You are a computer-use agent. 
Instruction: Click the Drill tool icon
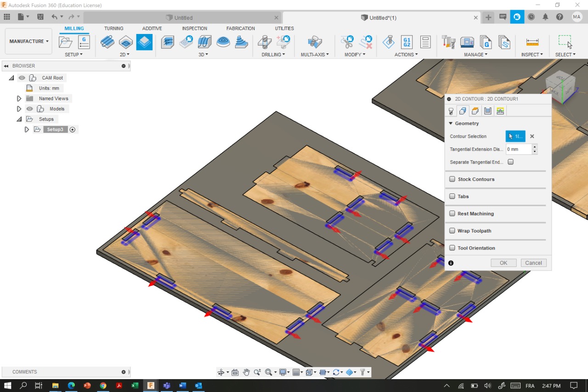click(x=264, y=42)
